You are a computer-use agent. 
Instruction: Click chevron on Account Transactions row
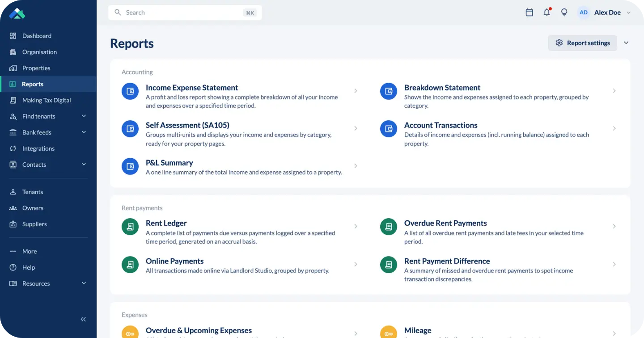tap(614, 128)
